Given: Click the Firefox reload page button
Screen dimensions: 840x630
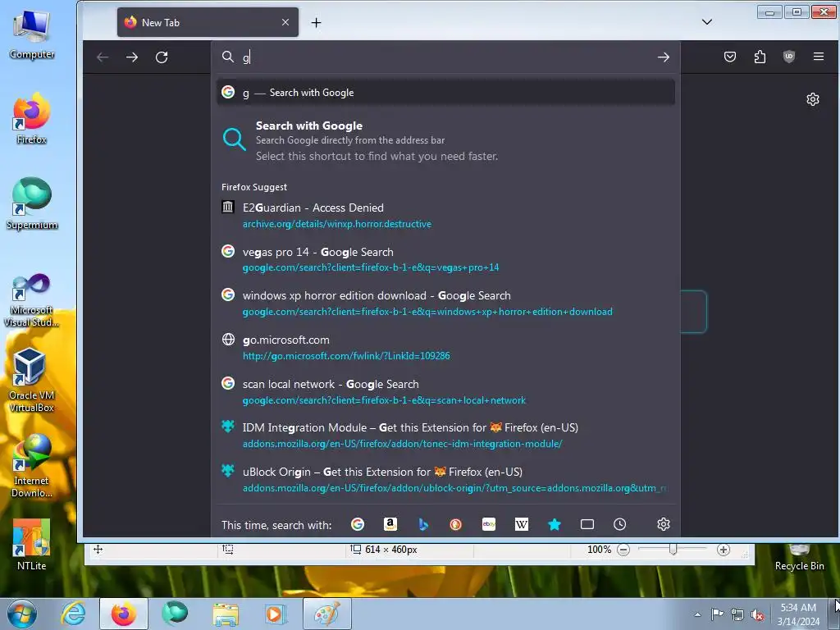Looking at the screenshot, I should coord(162,57).
